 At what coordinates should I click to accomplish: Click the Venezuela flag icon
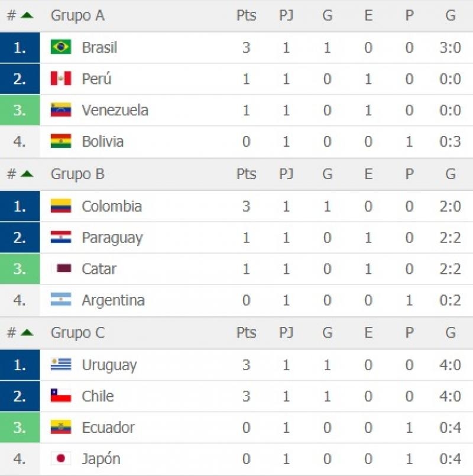click(x=61, y=110)
